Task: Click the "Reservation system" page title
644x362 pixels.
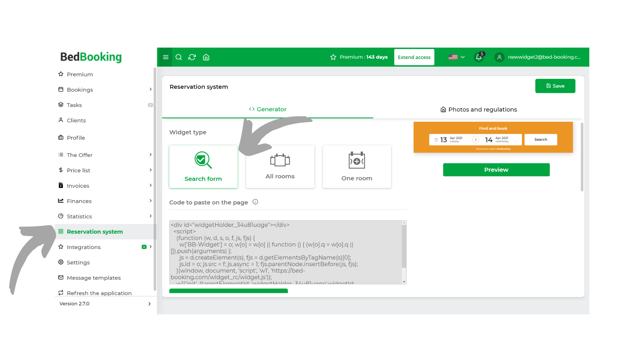Action: pyautogui.click(x=199, y=87)
